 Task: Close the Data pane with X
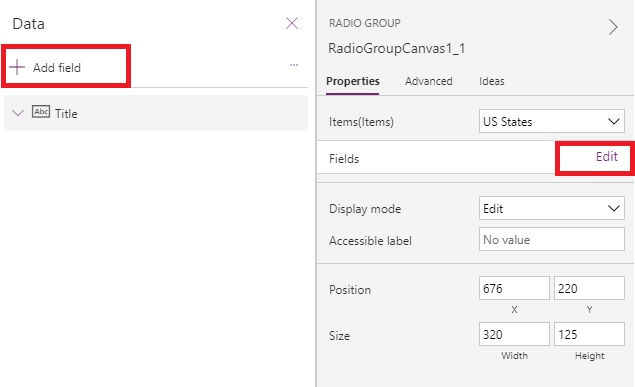point(292,23)
